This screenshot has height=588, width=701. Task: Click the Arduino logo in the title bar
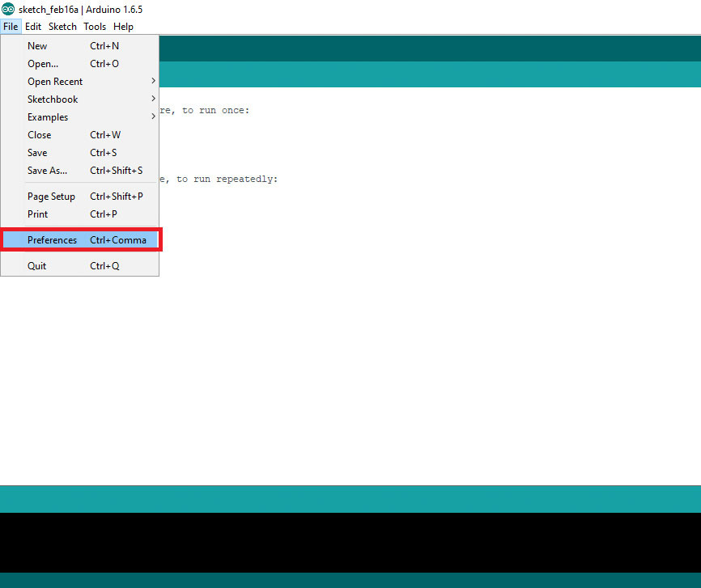click(x=8, y=9)
